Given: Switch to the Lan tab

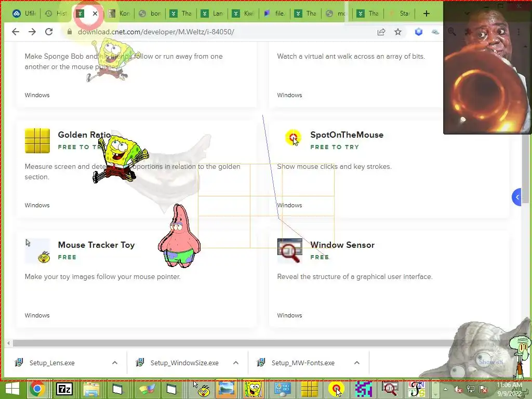Looking at the screenshot, I should 212,14.
